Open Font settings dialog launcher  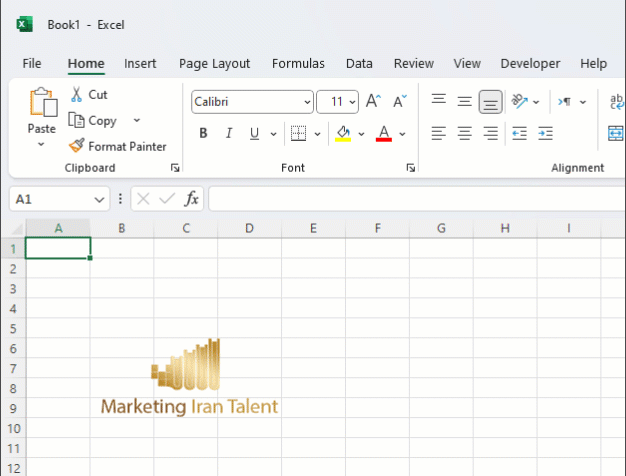coord(410,168)
